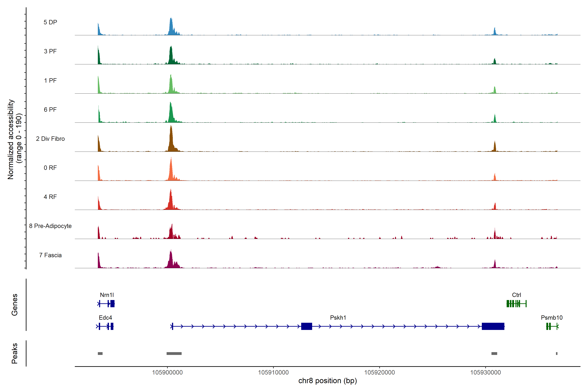Click the 8 Pre-Adipocyte track label
Viewport: 588px width, 392px height.
(x=50, y=226)
